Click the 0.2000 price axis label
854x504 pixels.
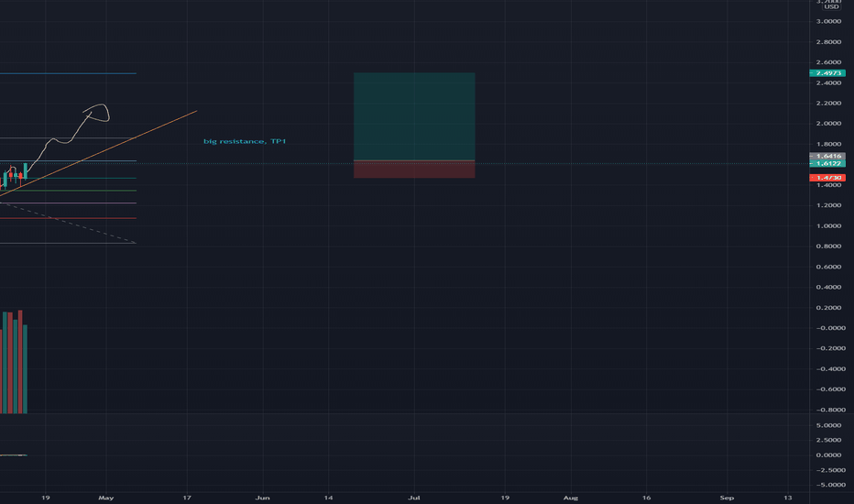pos(828,308)
